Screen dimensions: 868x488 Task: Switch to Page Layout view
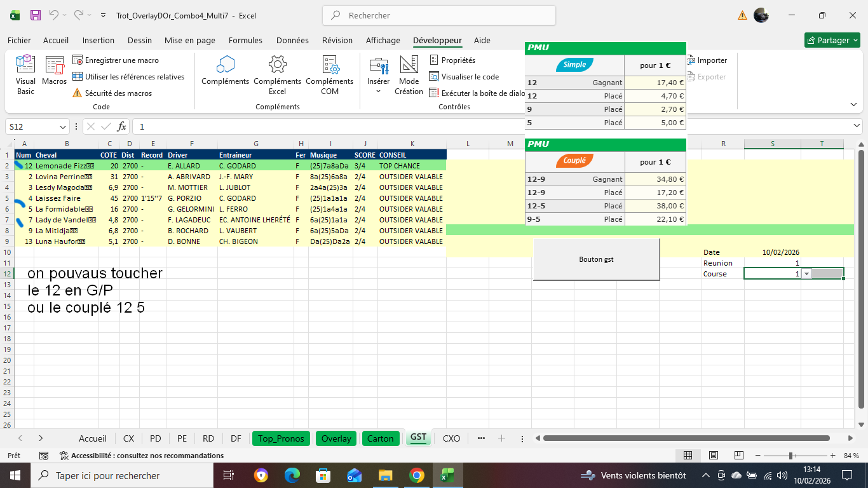(713, 456)
